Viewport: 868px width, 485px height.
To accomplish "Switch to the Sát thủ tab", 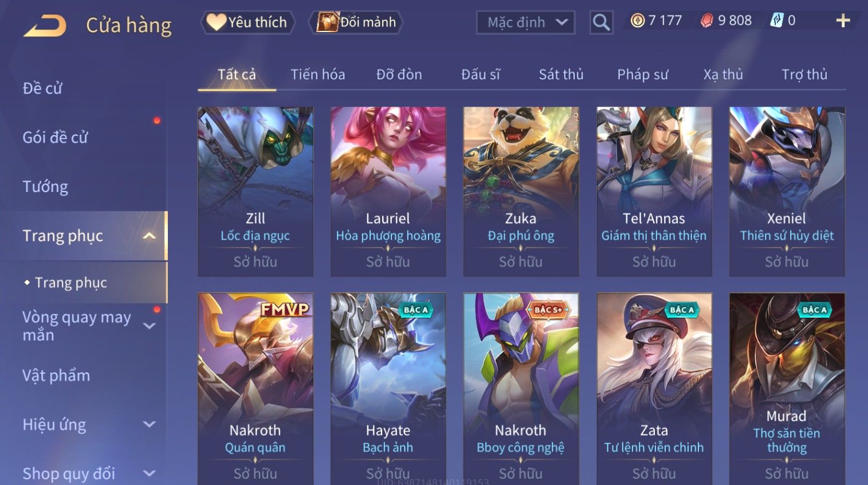I will point(561,75).
